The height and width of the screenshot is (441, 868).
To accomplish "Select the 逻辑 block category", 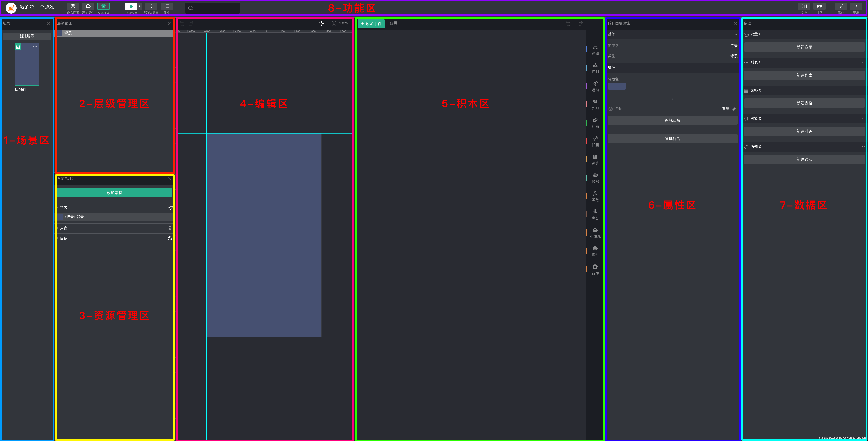I will 595,50.
